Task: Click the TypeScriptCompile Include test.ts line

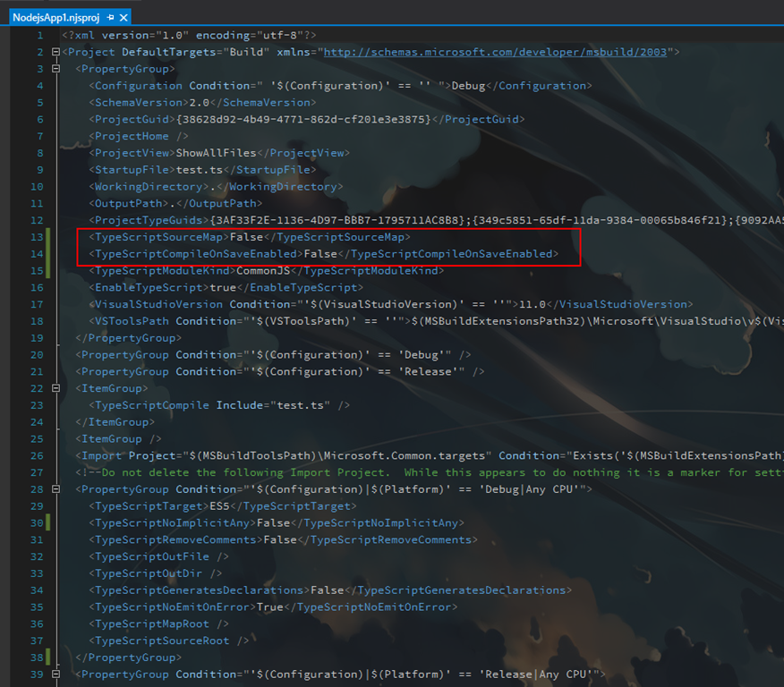Action: pos(219,405)
